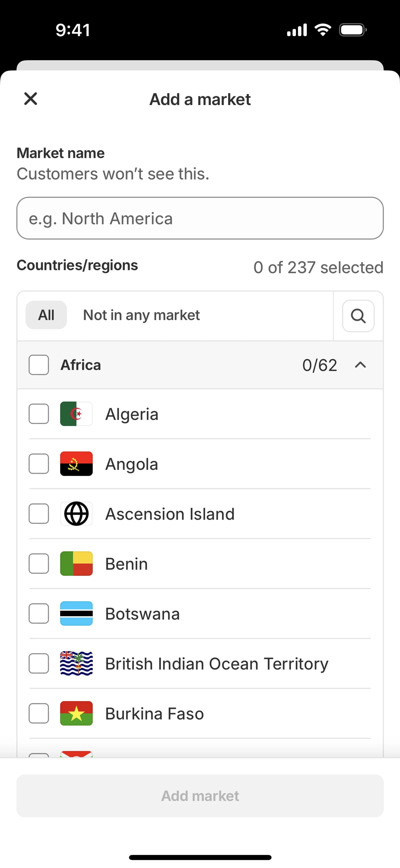Tap the Benin flag icon
Screen dimensions: 400x868
point(76,563)
